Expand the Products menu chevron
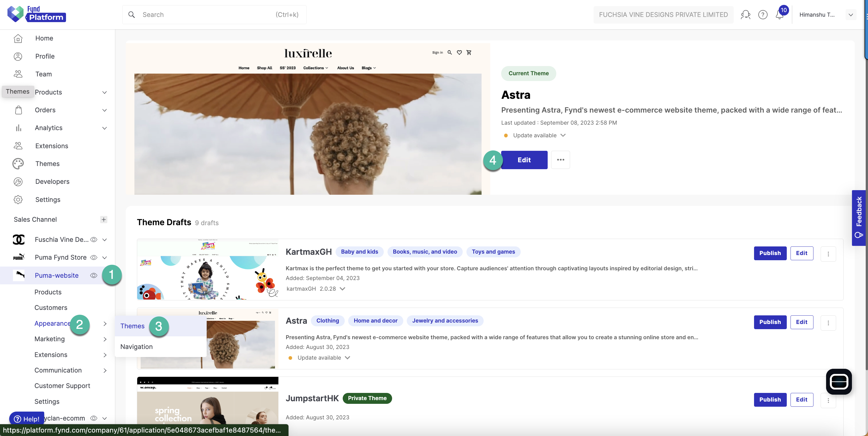 click(x=104, y=92)
